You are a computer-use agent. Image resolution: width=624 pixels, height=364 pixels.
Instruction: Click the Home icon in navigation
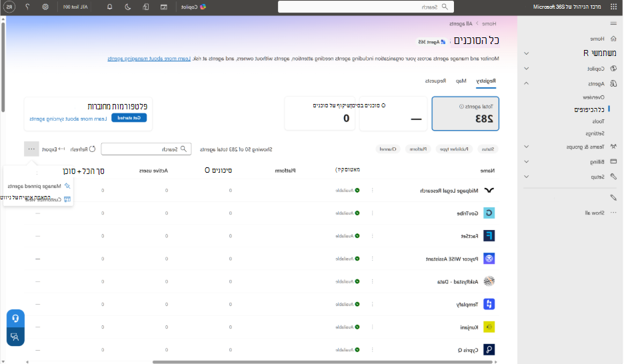click(x=613, y=39)
